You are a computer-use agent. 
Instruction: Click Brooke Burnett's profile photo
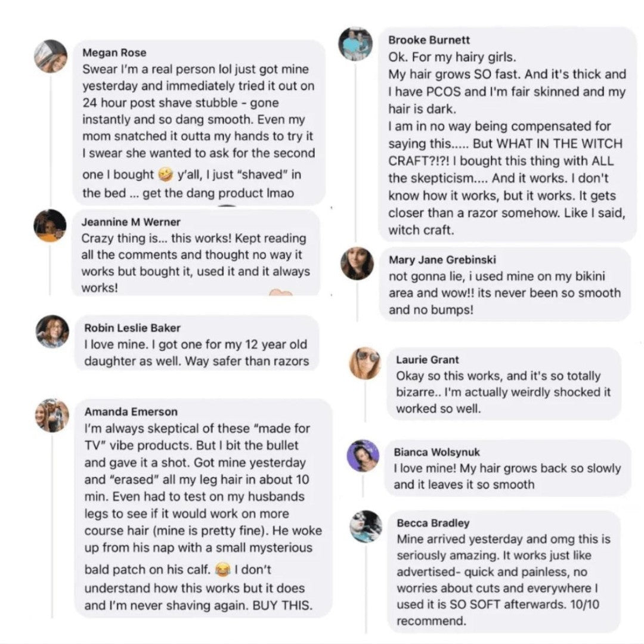[355, 44]
